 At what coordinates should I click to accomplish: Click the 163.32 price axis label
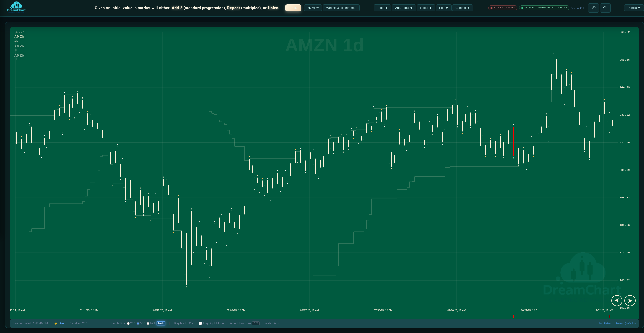pyautogui.click(x=624, y=280)
